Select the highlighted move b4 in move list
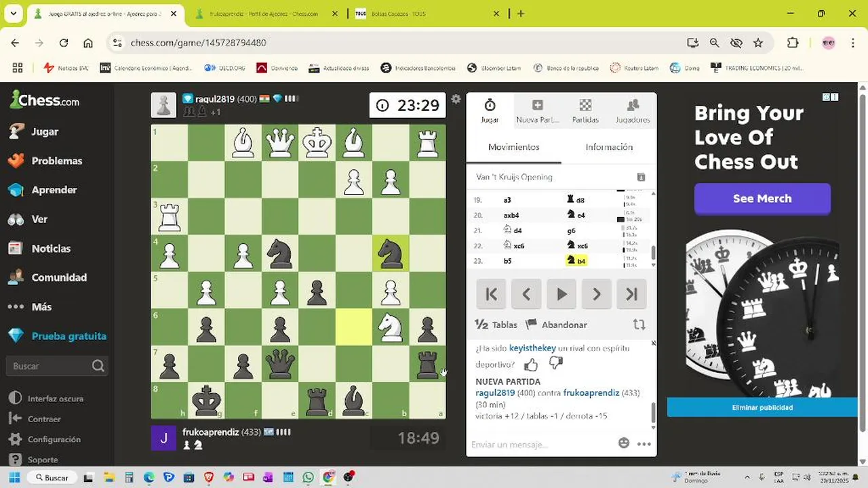 click(576, 260)
